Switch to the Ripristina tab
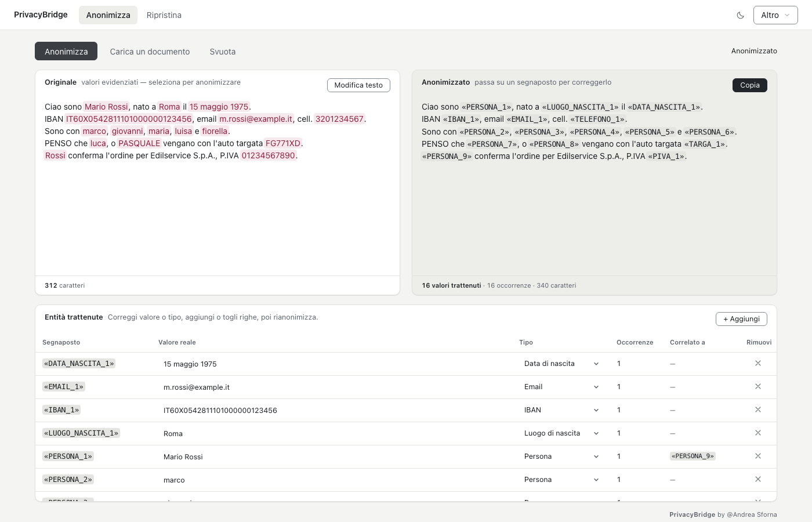Viewport: 812px width, 522px height. pos(164,15)
